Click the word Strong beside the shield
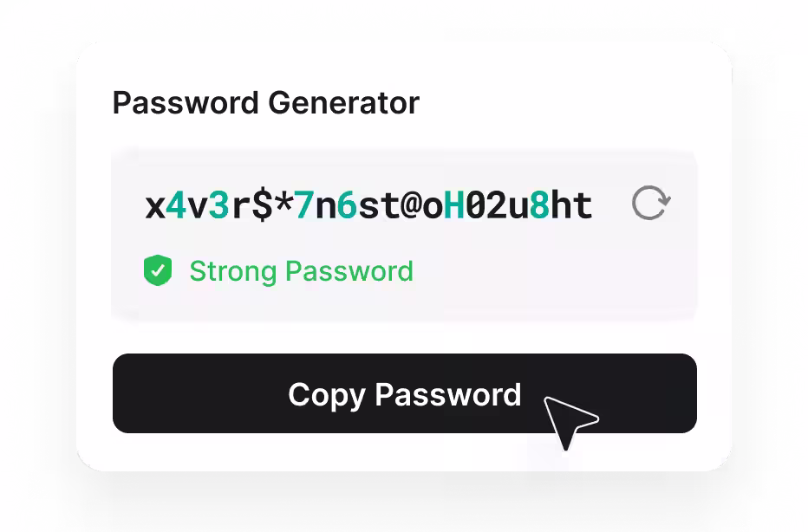This screenshot has width=808, height=532. click(x=233, y=272)
